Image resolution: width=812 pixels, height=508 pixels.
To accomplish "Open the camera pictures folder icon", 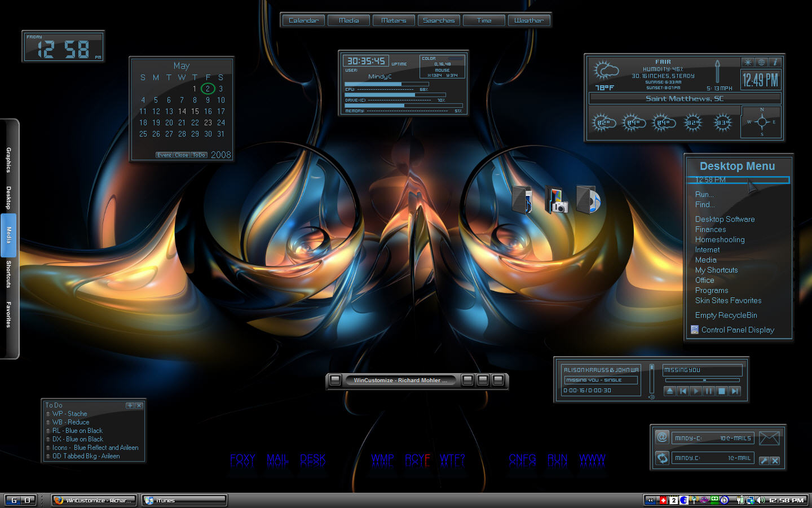I will 557,201.
